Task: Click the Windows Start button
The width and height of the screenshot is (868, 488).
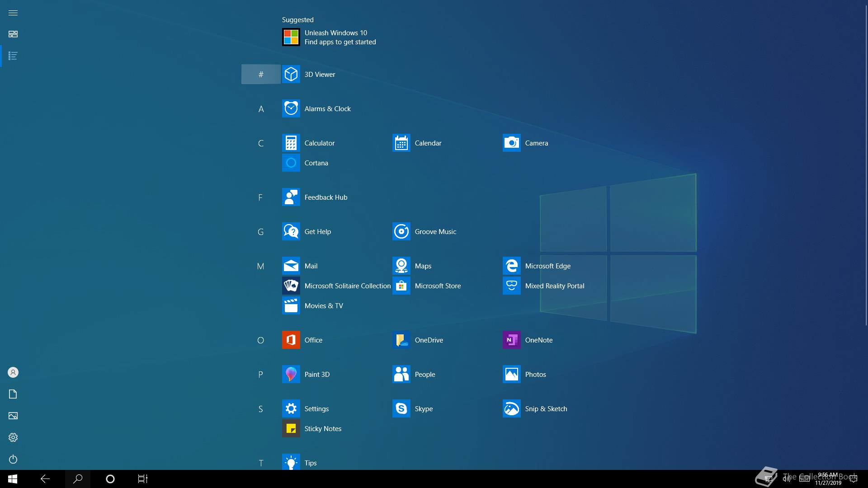Action: click(x=13, y=479)
